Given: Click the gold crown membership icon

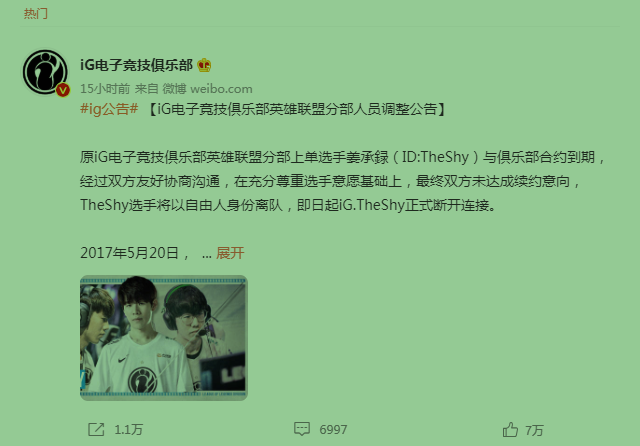Looking at the screenshot, I should point(204,65).
